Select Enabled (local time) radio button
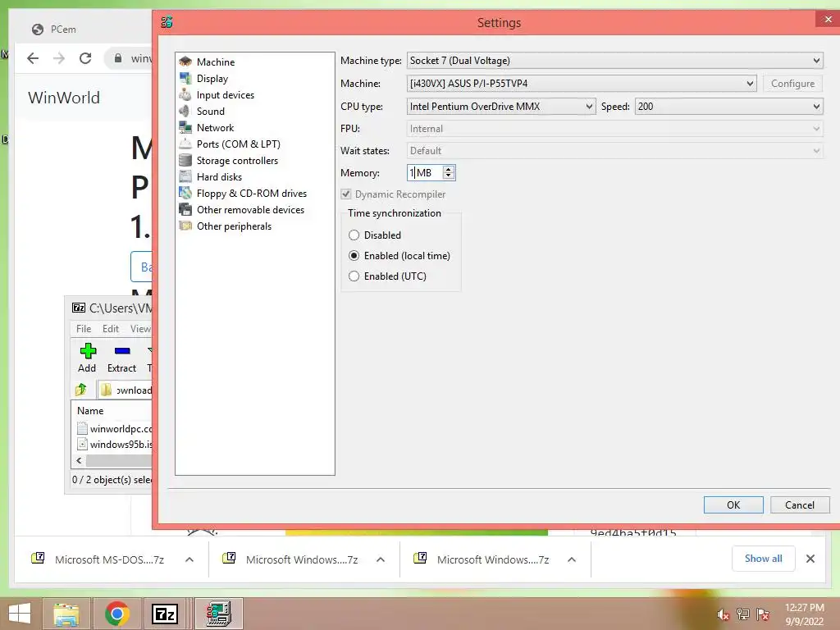The height and width of the screenshot is (630, 840). click(x=354, y=256)
